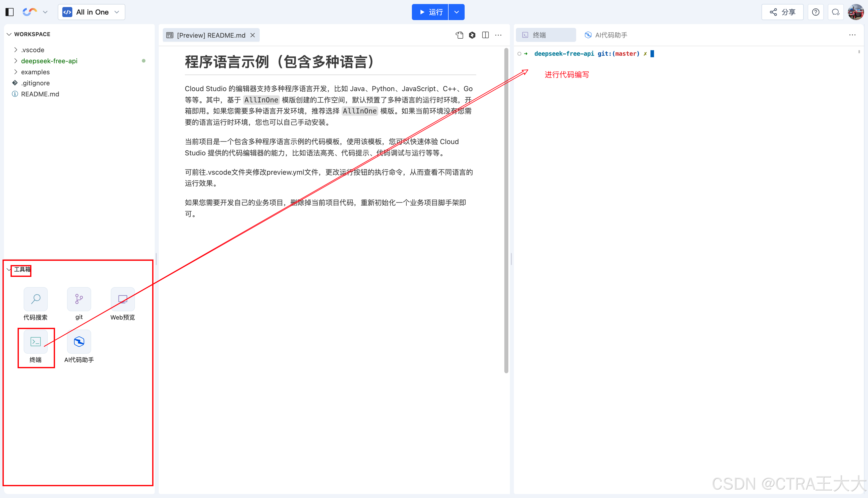868x498 pixels.
Task: Split the editor with the split icon
Action: point(485,35)
